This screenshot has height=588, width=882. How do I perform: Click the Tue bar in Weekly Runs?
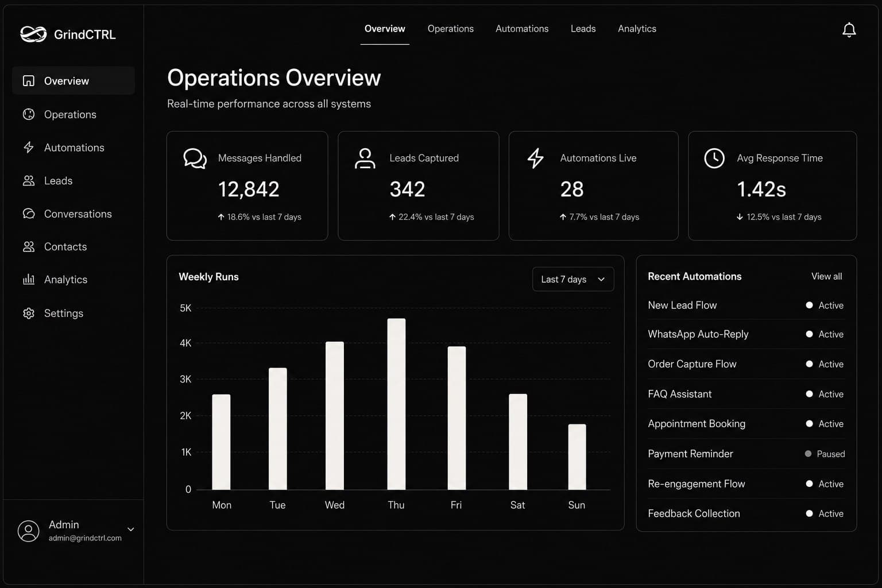(x=278, y=429)
